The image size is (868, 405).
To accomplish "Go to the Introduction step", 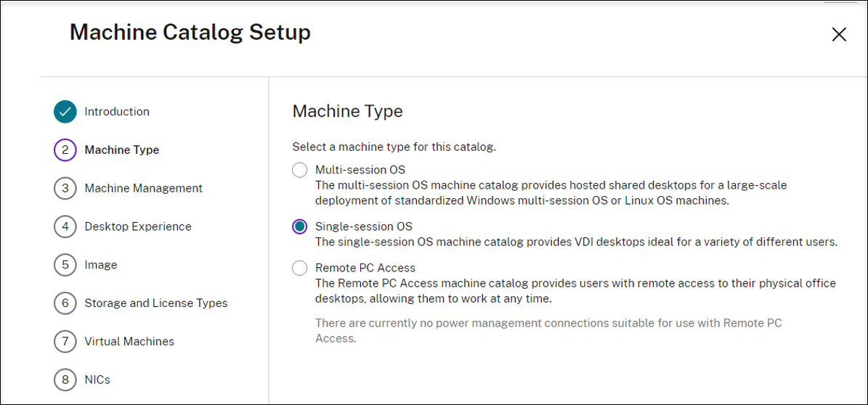I will (x=117, y=112).
